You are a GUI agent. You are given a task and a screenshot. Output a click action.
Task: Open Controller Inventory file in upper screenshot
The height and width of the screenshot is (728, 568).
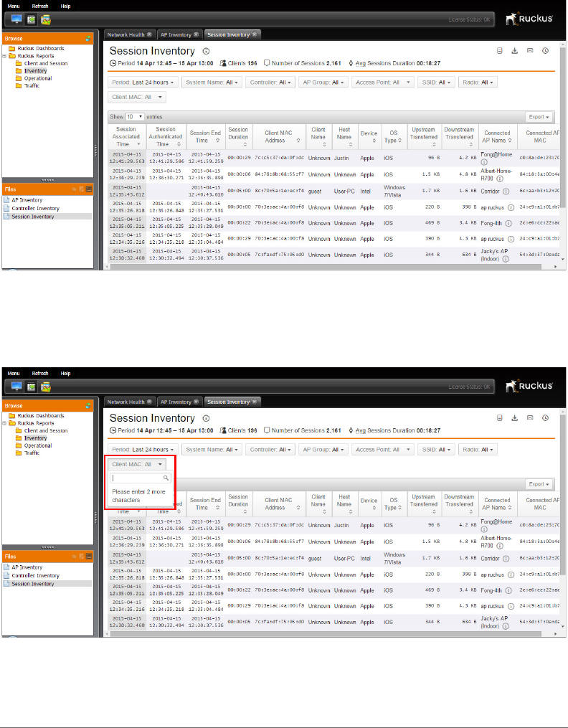point(36,209)
